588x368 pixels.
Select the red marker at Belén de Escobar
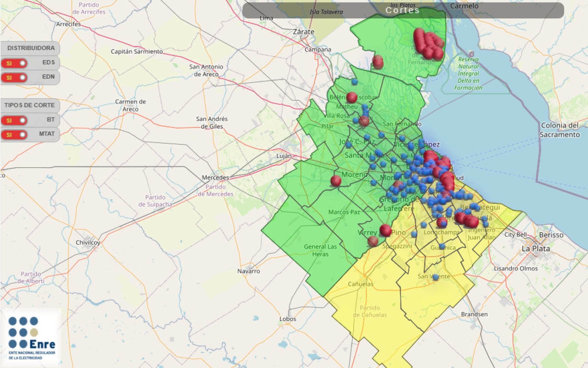(352, 97)
